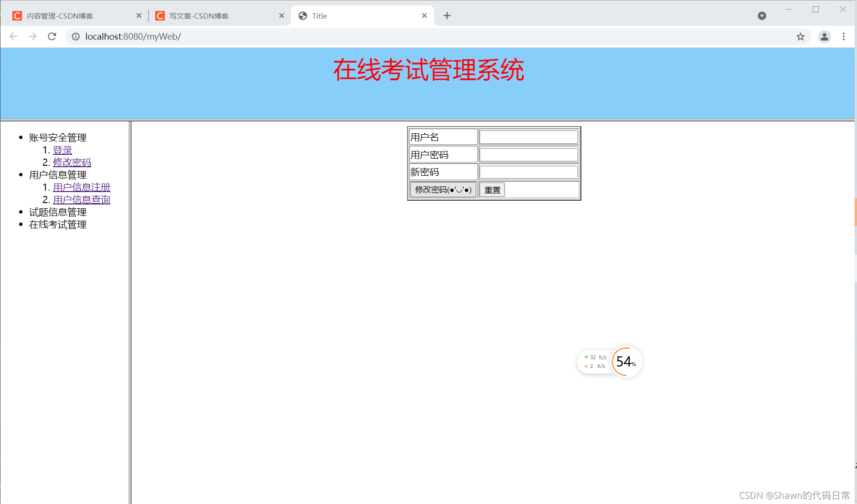
Task: Open the 登录 link
Action: click(63, 150)
